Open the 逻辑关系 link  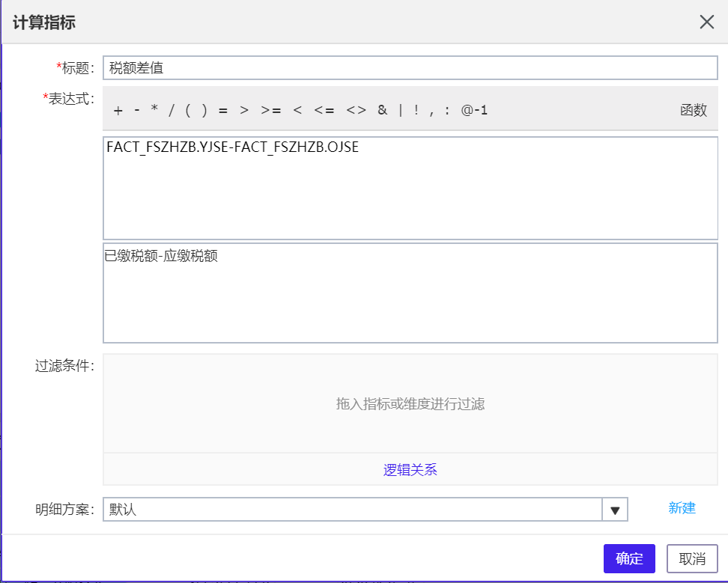pyautogui.click(x=410, y=470)
